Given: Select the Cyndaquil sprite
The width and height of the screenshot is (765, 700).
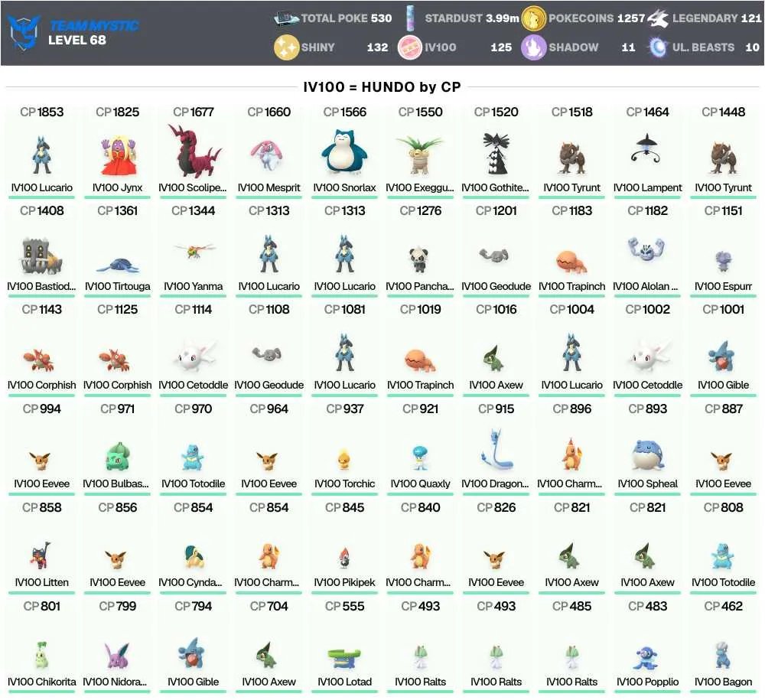Looking at the screenshot, I should [194, 557].
